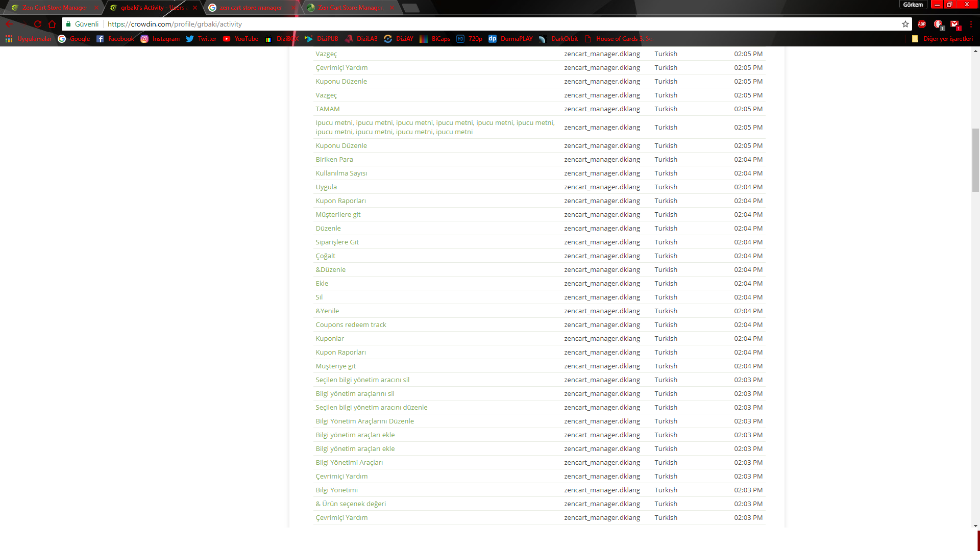
Task: Click zencart_manager.dklang in the Düzenle row
Action: [602, 228]
